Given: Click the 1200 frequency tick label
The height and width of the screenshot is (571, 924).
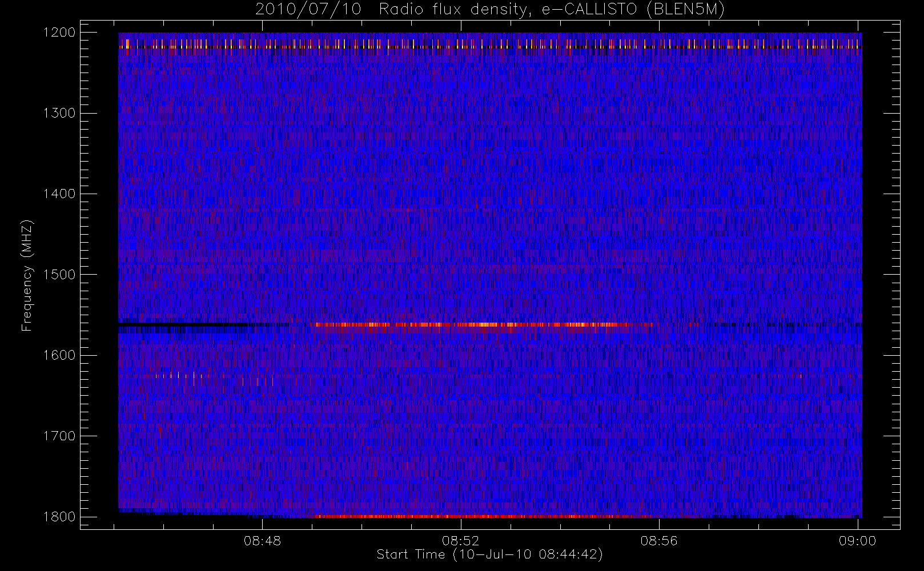Looking at the screenshot, I should pyautogui.click(x=60, y=32).
